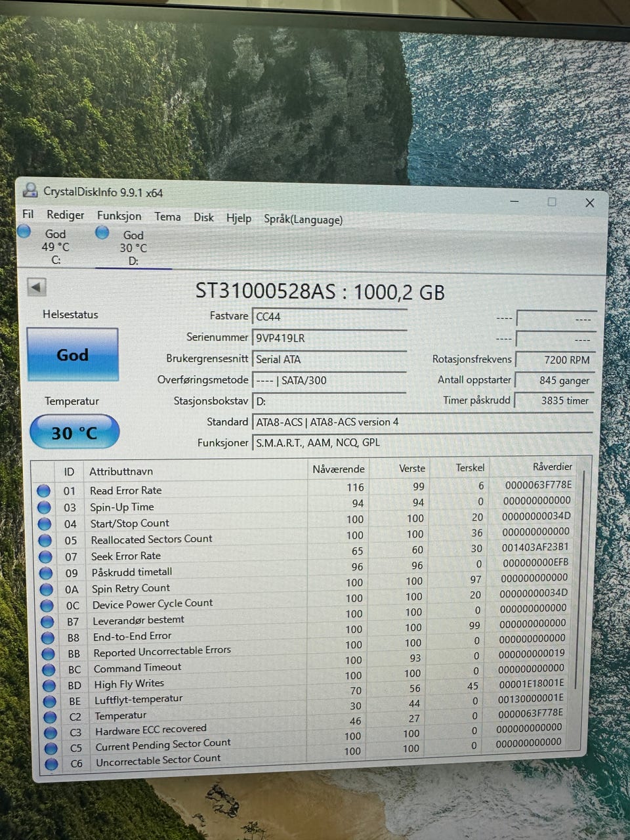Click the Funksjoner field S.M.A.R.T., AAM, NCQ, GPL
Screen dimensions: 630x840
coord(422,442)
